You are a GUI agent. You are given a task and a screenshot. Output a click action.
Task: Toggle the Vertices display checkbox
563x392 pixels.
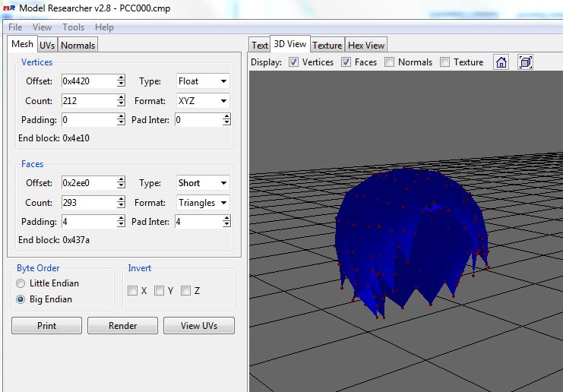293,62
